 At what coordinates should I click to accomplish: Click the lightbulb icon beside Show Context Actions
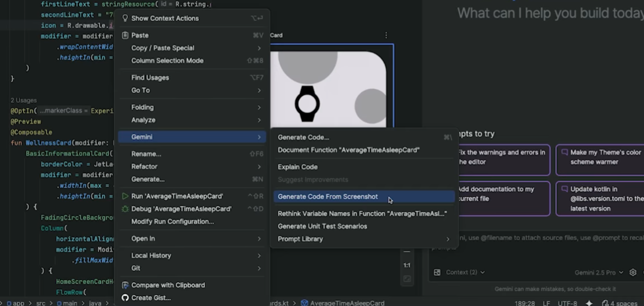(125, 18)
